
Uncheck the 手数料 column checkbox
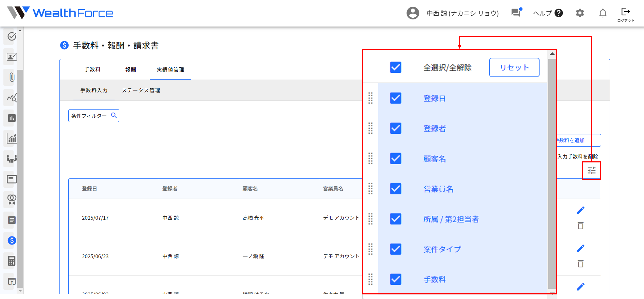395,279
